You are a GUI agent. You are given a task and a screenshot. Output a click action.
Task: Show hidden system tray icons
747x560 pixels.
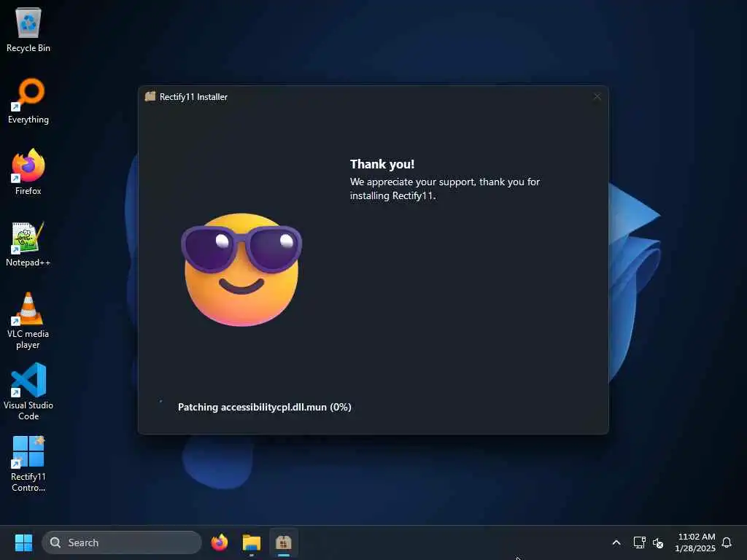(616, 542)
